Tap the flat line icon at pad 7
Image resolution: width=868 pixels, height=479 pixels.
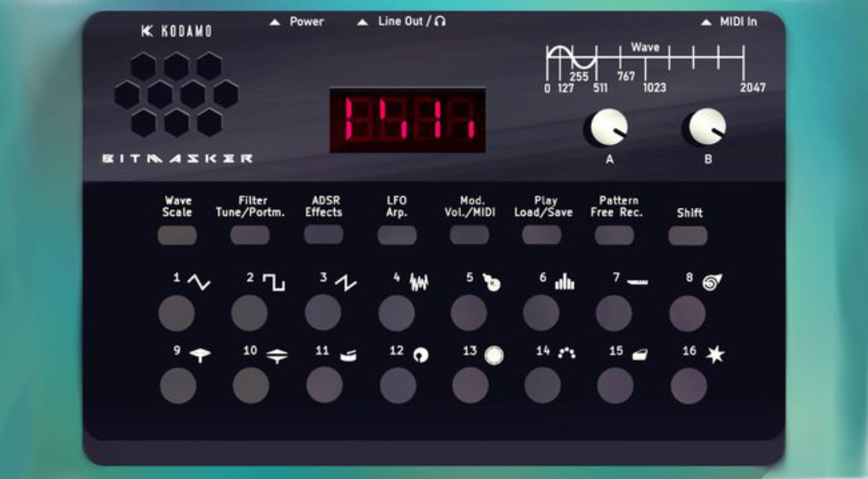coord(637,281)
